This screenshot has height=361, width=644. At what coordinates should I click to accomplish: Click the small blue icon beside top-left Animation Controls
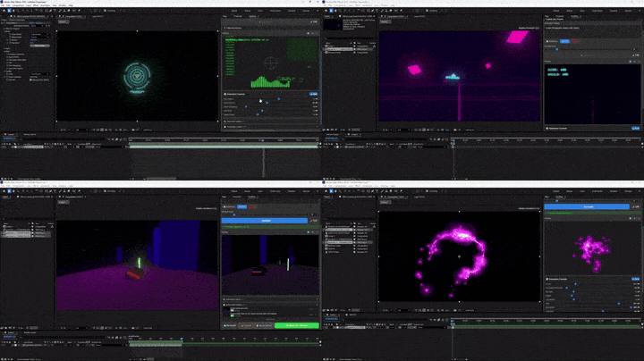click(313, 93)
